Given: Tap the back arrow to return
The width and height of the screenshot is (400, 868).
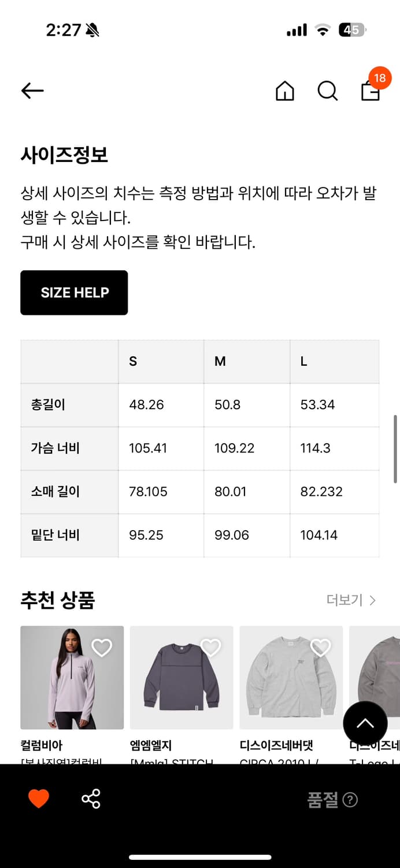Looking at the screenshot, I should click(x=32, y=91).
